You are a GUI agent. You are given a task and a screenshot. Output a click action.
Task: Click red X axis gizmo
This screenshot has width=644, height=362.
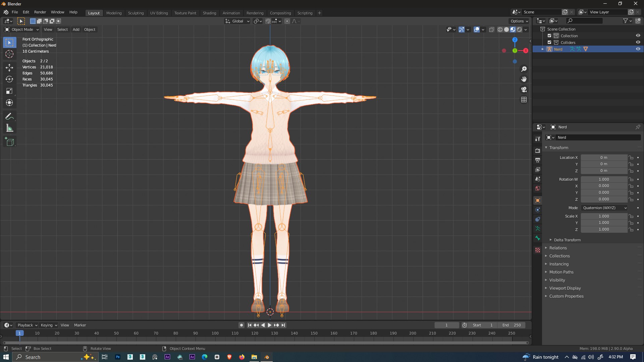(526, 51)
